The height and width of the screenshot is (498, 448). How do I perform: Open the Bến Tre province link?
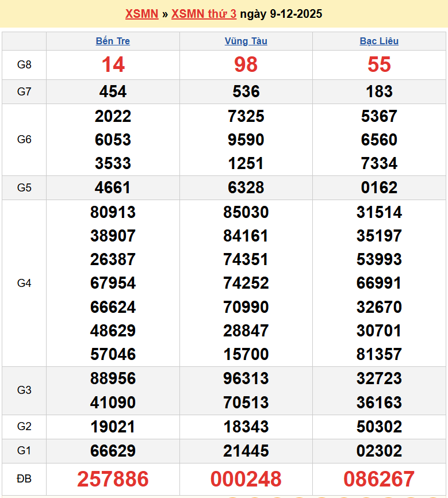(x=113, y=41)
